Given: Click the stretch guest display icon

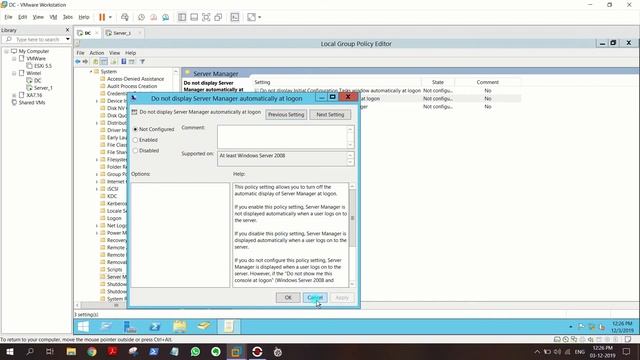Looking at the screenshot, I should 251,17.
